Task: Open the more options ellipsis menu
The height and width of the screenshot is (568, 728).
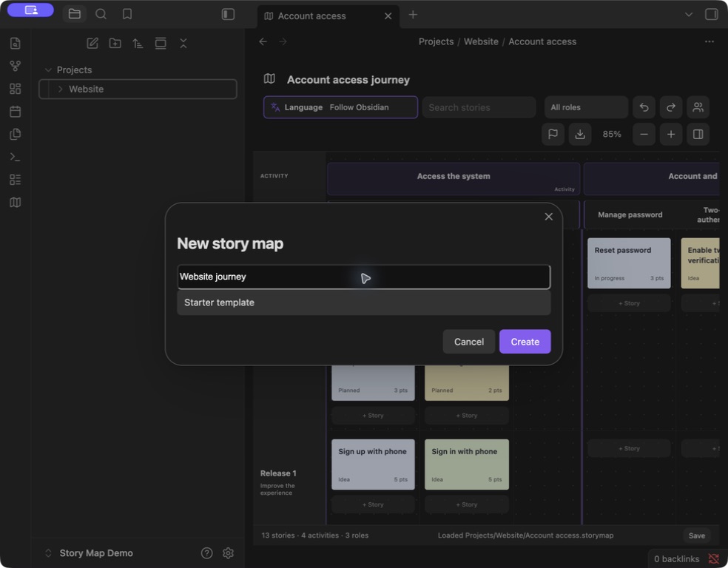Action: (x=709, y=41)
